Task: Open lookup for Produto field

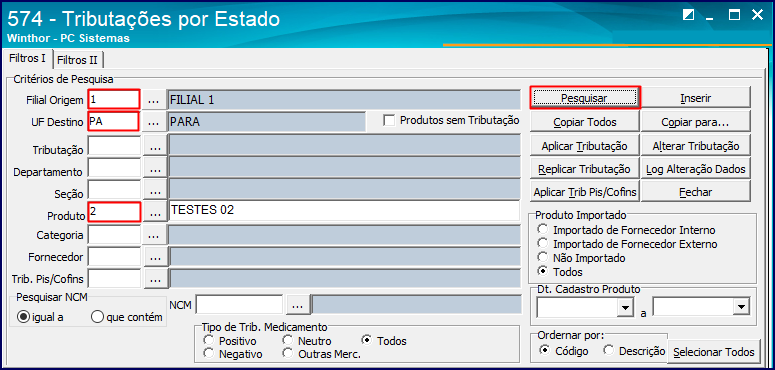Action: 155,213
